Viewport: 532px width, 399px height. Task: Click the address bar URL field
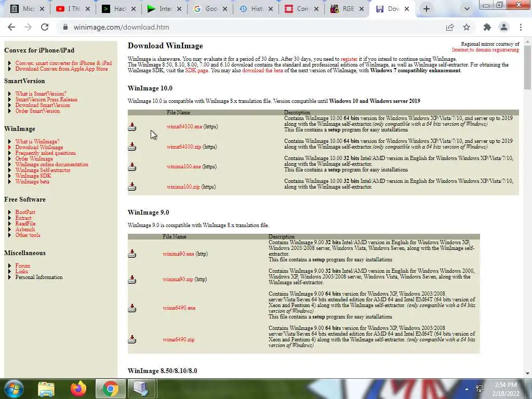251,27
